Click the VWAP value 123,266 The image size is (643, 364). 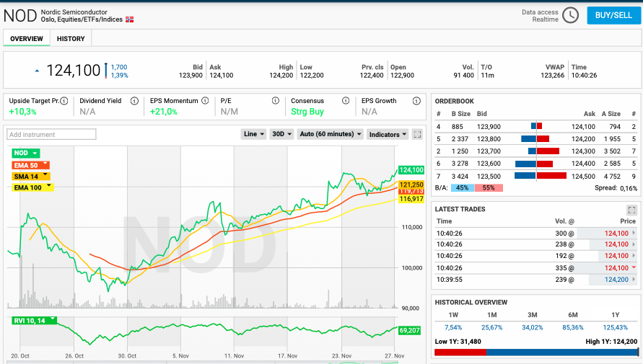(x=552, y=76)
